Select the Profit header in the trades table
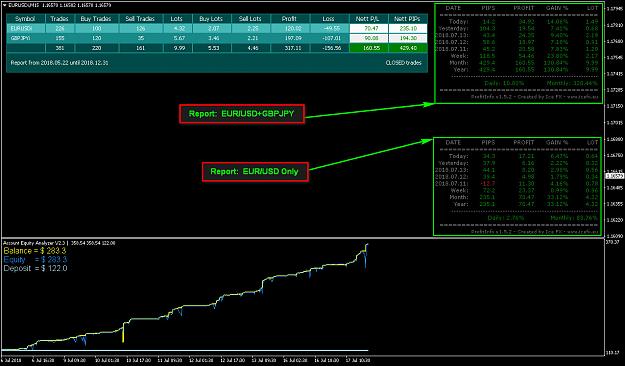 [289, 19]
